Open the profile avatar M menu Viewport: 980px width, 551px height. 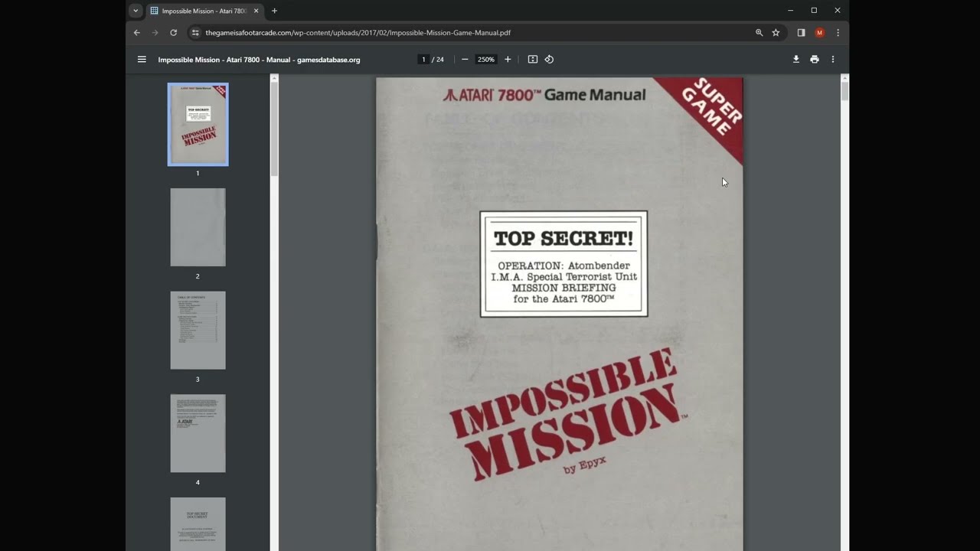tap(819, 33)
